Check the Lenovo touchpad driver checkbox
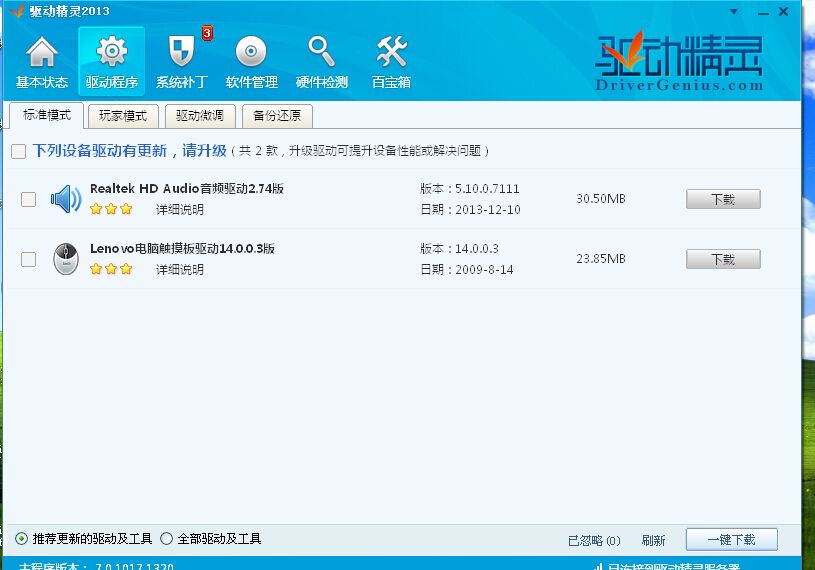 pyautogui.click(x=28, y=259)
